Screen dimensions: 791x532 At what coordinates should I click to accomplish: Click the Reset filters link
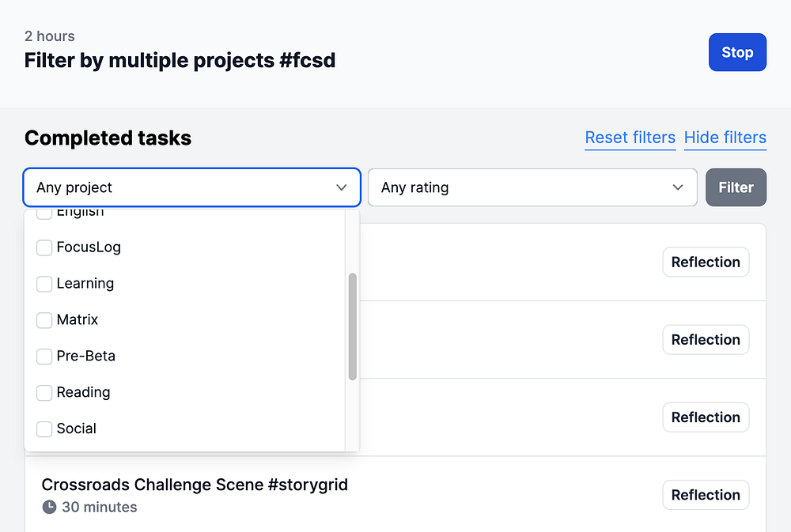(630, 138)
